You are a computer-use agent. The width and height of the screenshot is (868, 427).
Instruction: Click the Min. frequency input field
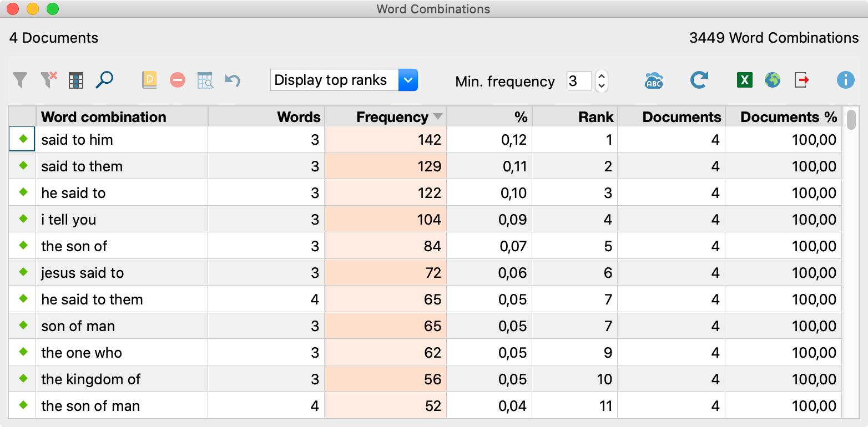(x=579, y=81)
